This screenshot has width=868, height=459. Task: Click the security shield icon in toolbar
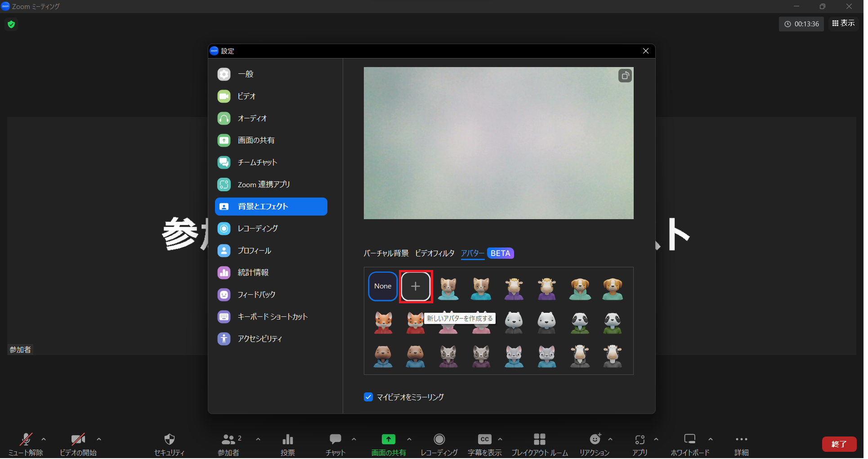(x=169, y=440)
